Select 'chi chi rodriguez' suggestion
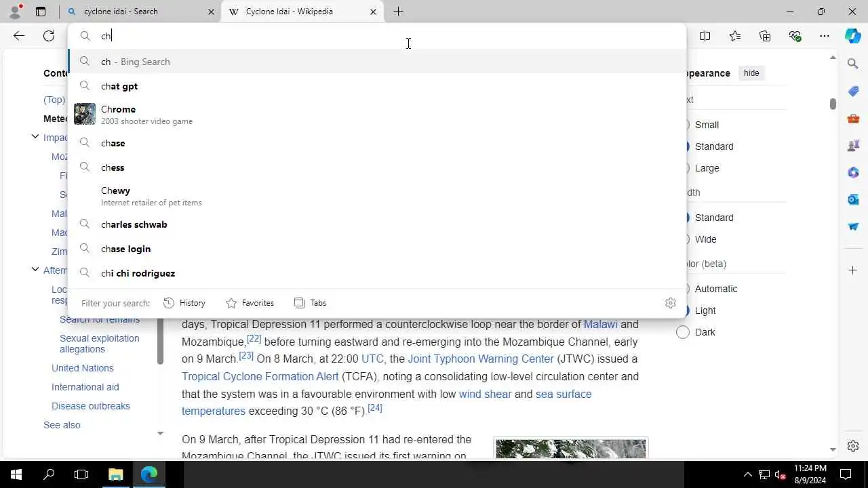Image resolution: width=868 pixels, height=488 pixels. coord(377,273)
